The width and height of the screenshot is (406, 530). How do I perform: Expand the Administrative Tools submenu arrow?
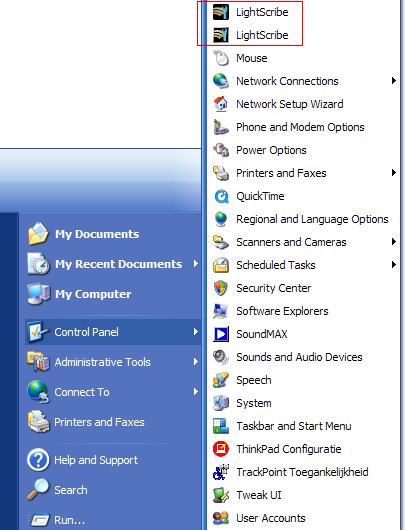click(x=196, y=362)
